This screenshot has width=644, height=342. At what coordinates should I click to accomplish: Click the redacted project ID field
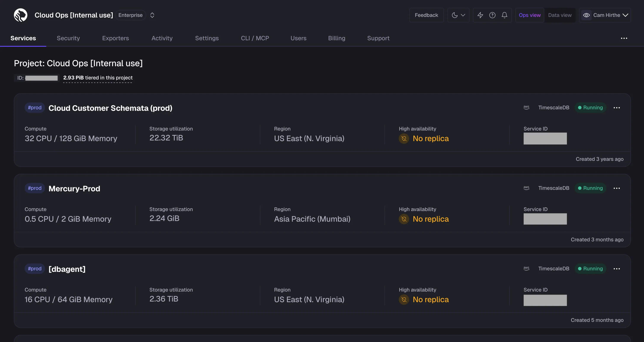(42, 78)
